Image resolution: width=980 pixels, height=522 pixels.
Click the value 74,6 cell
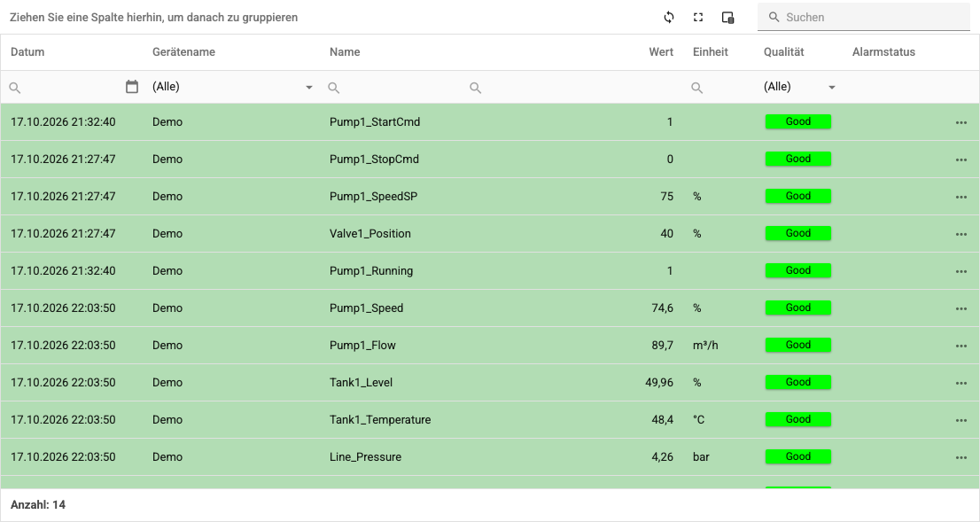(662, 308)
